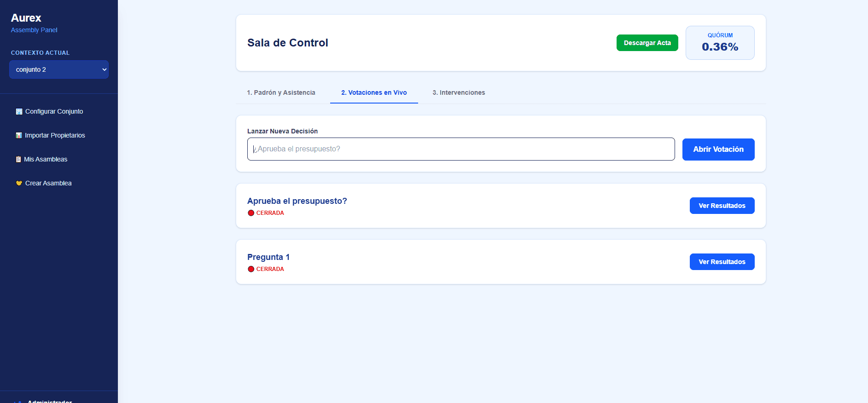The height and width of the screenshot is (403, 868).
Task: Open the conjunto 2 context dropdown
Action: 59,69
